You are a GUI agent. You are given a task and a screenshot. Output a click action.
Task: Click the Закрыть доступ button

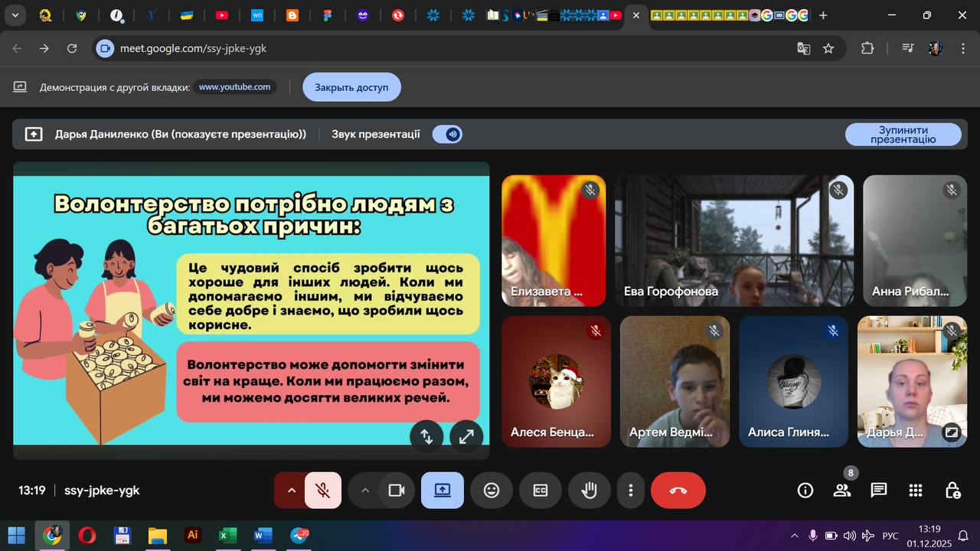351,87
